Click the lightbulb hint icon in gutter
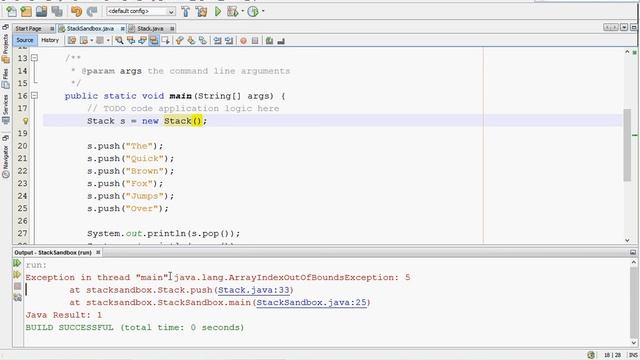The image size is (640, 360). pos(25,121)
